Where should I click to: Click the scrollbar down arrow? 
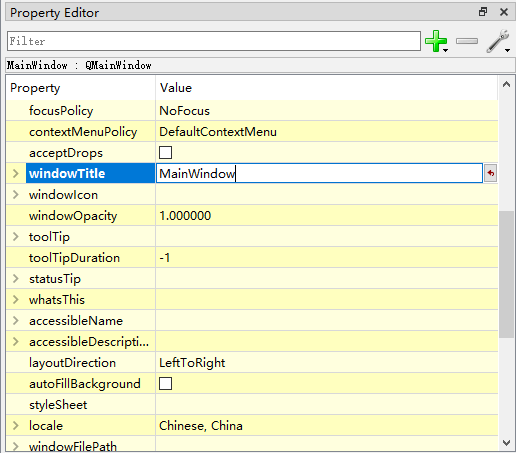506,443
